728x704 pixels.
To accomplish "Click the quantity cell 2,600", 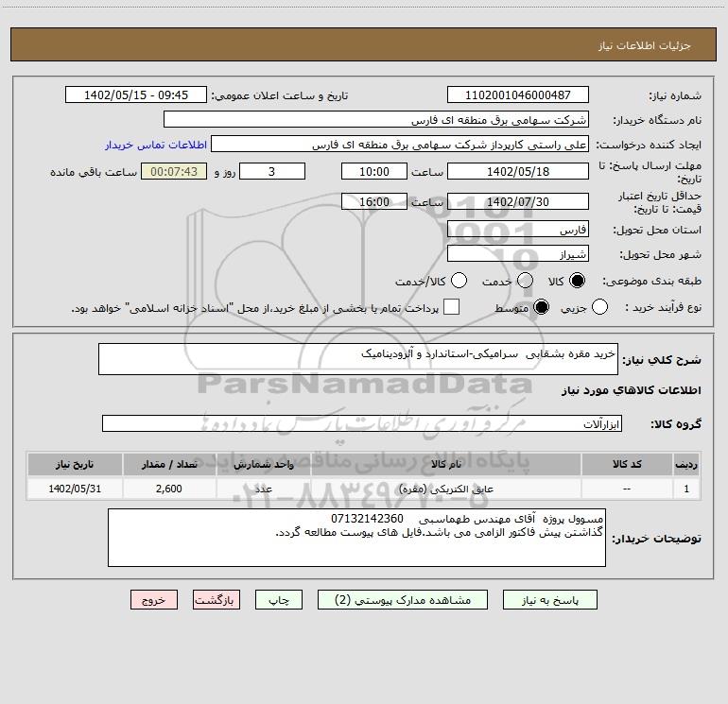I will click(x=169, y=489).
